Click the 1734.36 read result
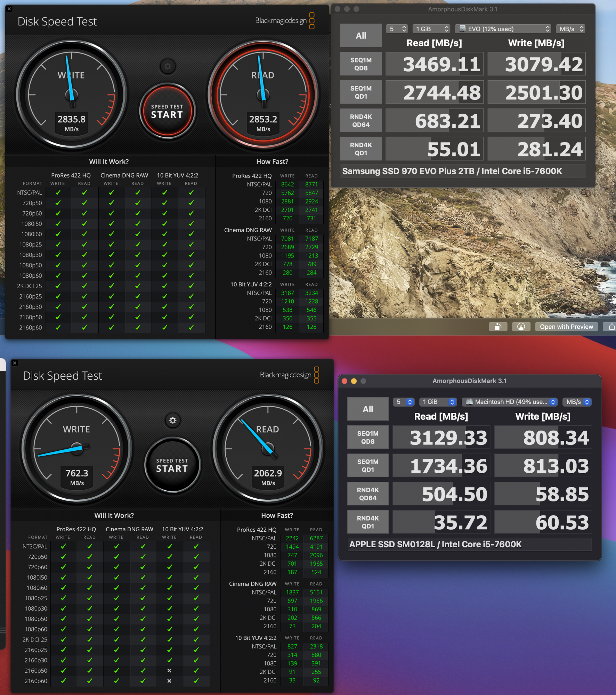The width and height of the screenshot is (616, 695). [x=441, y=465]
